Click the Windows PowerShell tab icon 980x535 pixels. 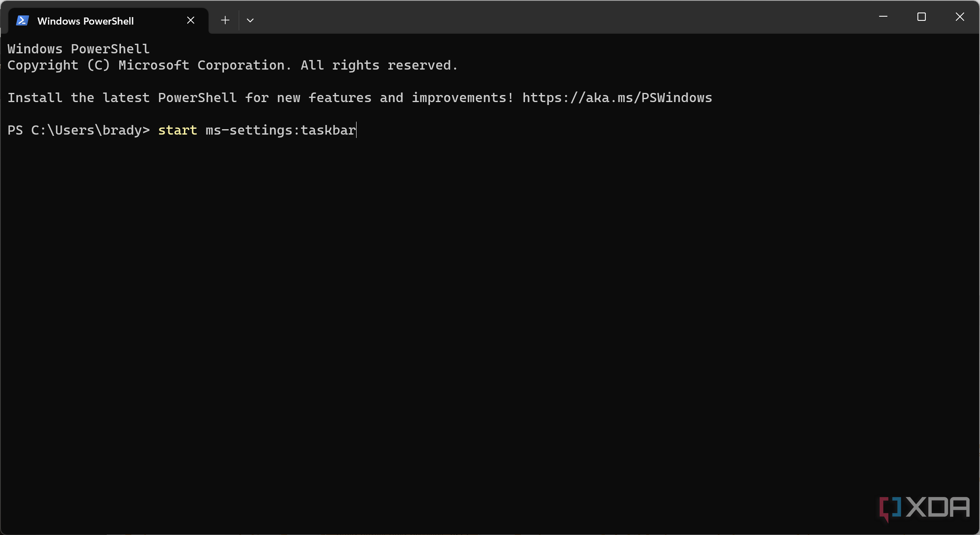(x=24, y=20)
